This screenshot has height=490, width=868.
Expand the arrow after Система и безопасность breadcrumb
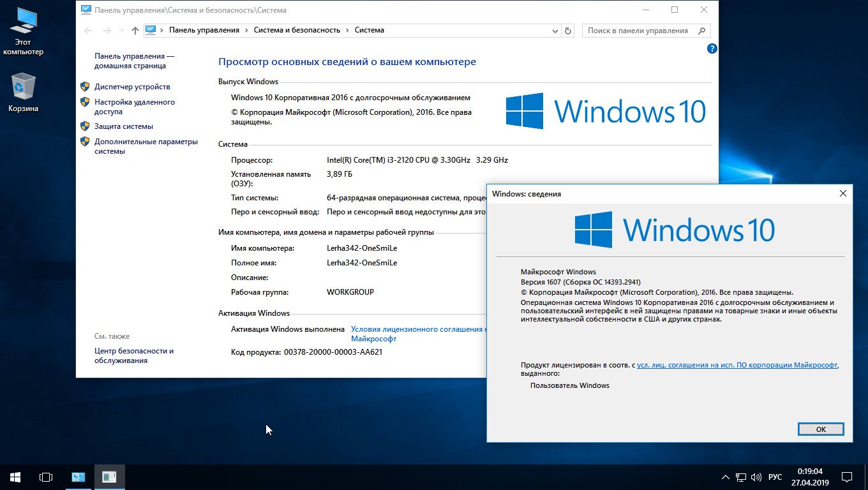pos(347,30)
